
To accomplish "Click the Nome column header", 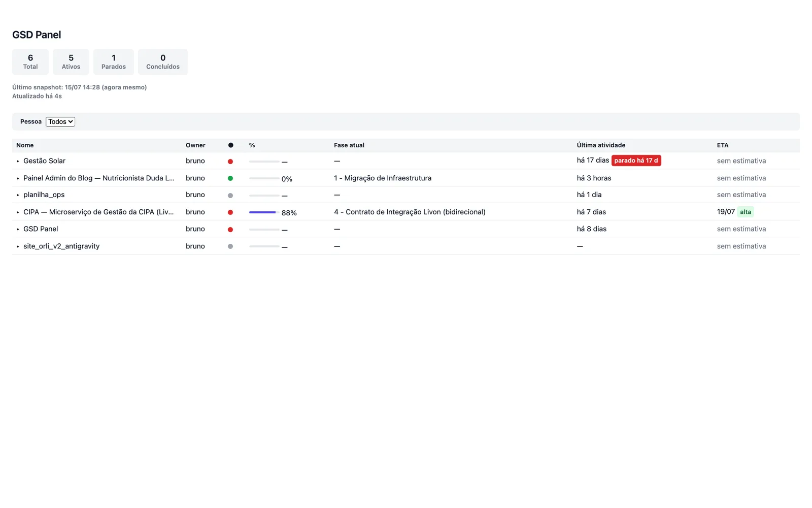I will pos(25,145).
